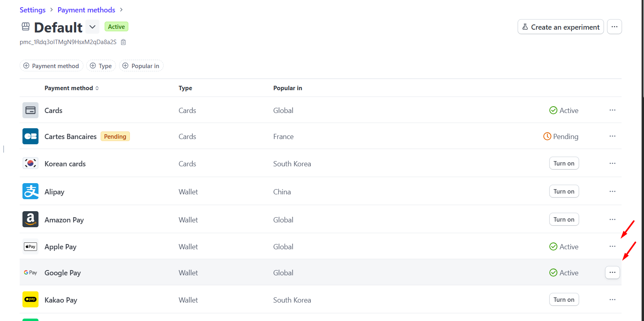This screenshot has height=321, width=644.
Task: Click the Alipay logo icon
Action: 30,192
